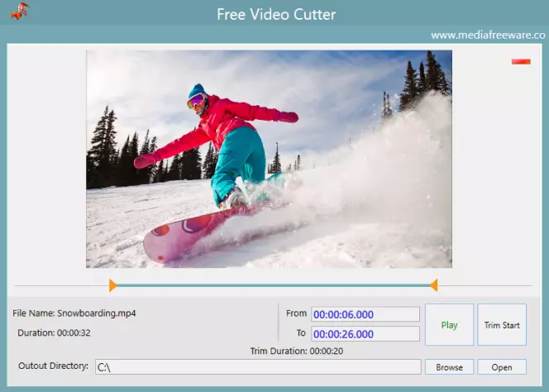
Task: Click the red bar icon at top right
Action: (521, 62)
